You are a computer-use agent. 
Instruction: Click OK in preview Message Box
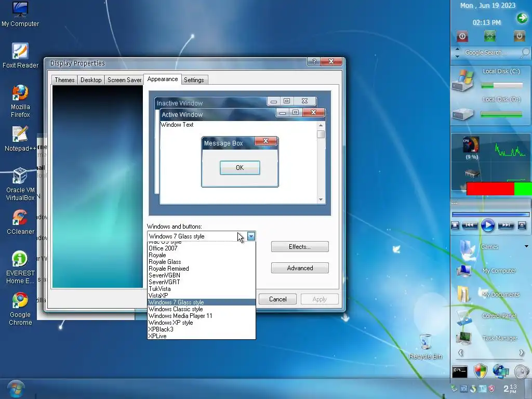240,168
